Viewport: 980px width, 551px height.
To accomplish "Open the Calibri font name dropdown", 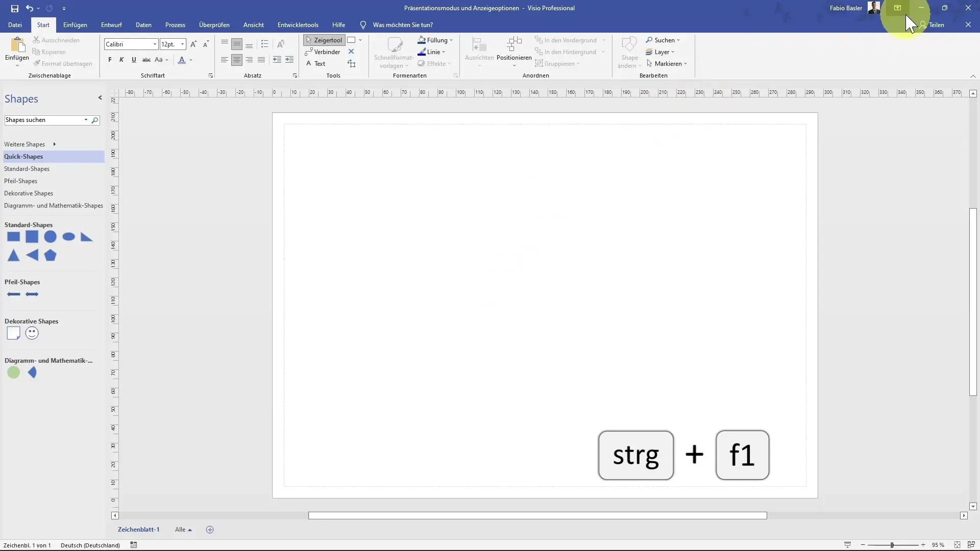I will pyautogui.click(x=155, y=44).
